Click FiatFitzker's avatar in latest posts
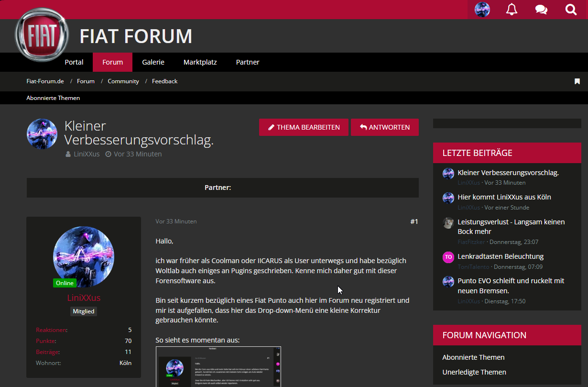The image size is (588, 387). pos(448,223)
